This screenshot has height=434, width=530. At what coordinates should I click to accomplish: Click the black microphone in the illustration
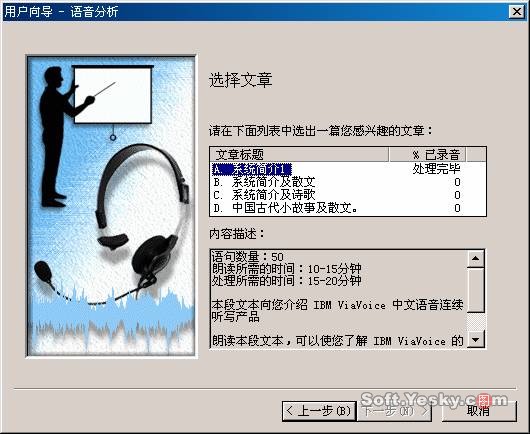43,271
